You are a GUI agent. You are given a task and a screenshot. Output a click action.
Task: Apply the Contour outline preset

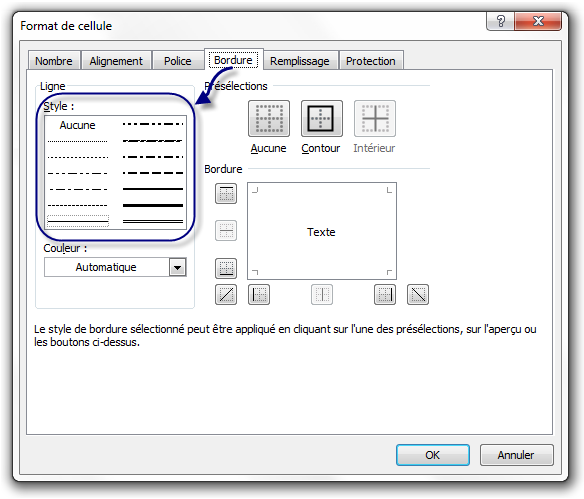click(321, 118)
